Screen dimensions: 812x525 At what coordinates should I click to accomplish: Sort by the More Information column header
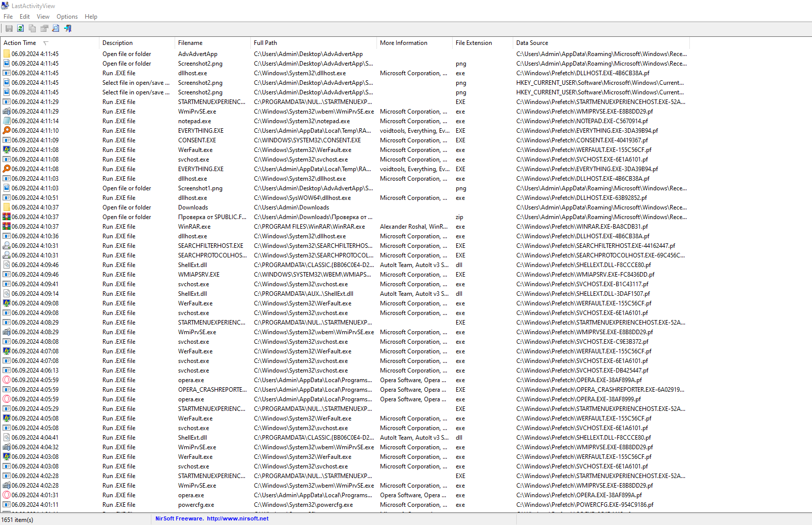[x=414, y=43]
